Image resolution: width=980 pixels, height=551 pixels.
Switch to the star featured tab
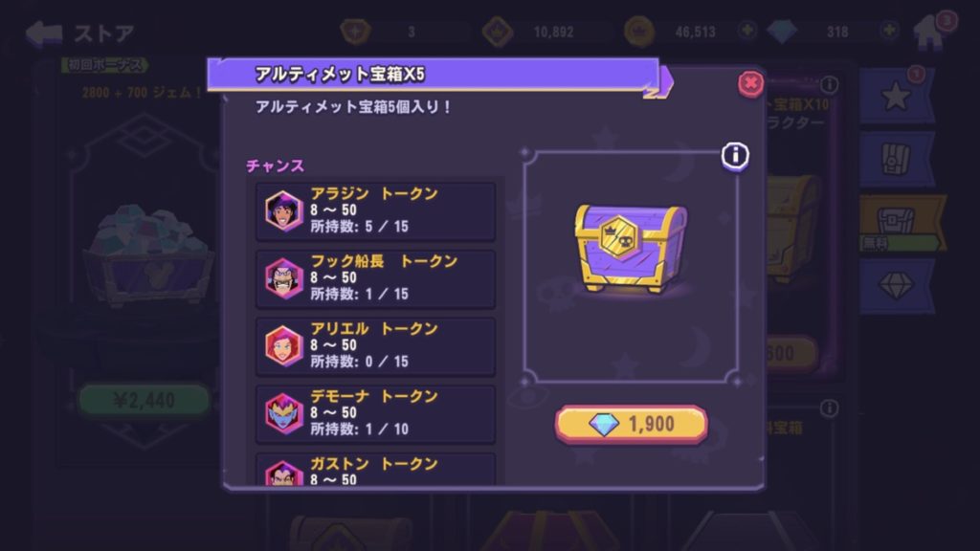[x=896, y=96]
